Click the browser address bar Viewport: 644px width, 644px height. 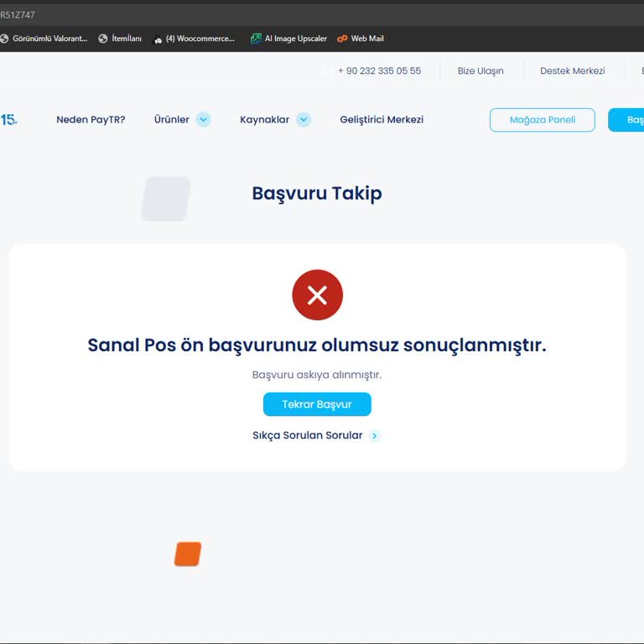322,15
